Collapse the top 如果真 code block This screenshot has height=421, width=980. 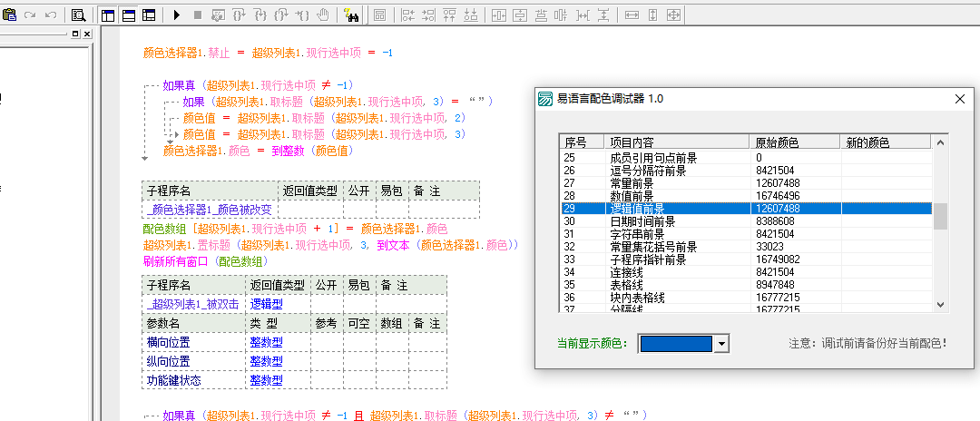(145, 85)
